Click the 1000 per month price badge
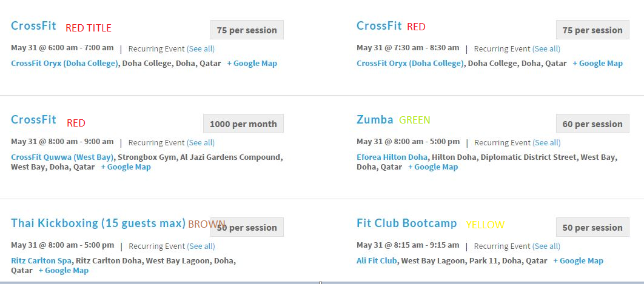644x284 pixels. tap(243, 124)
